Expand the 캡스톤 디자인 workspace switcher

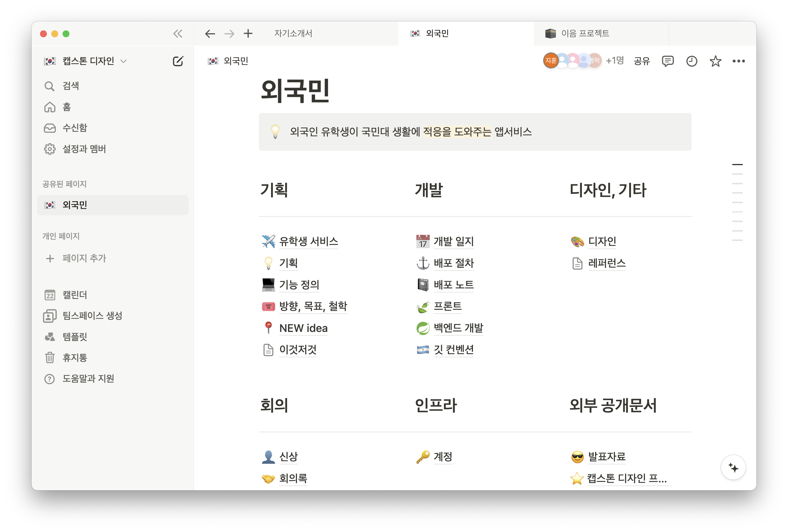pos(85,61)
